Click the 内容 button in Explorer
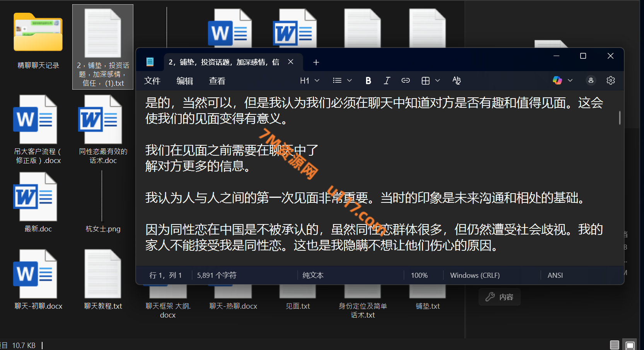Viewport: 644px width, 350px height. [499, 297]
